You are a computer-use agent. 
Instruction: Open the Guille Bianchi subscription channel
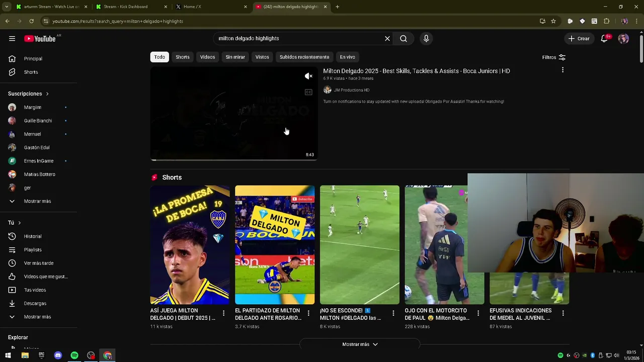click(39, 121)
